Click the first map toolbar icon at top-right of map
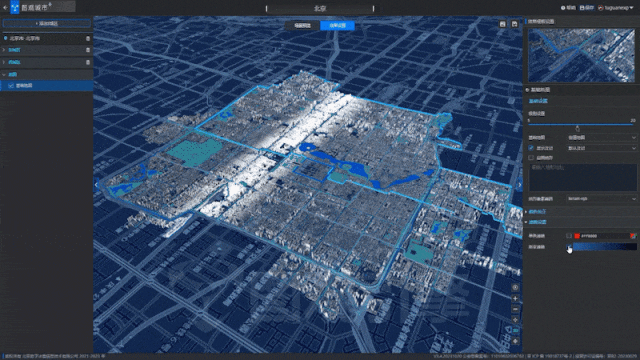Viewport: 640px width, 360px height. click(x=502, y=24)
